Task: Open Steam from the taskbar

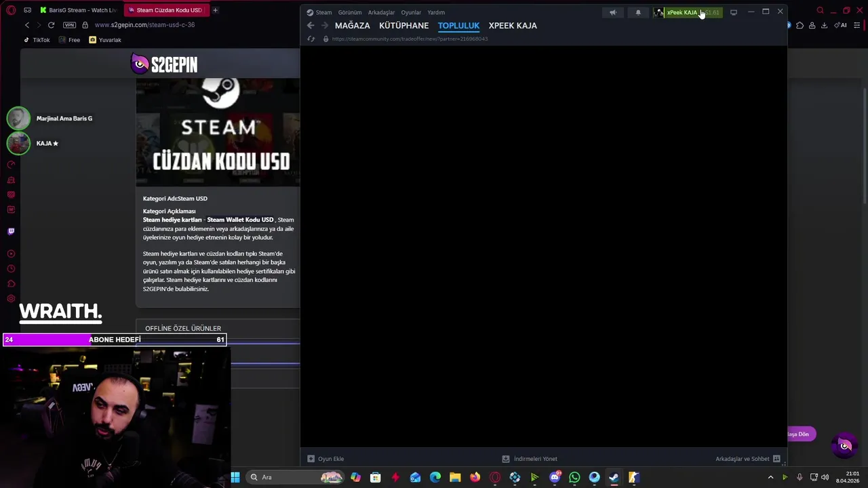Action: click(614, 477)
